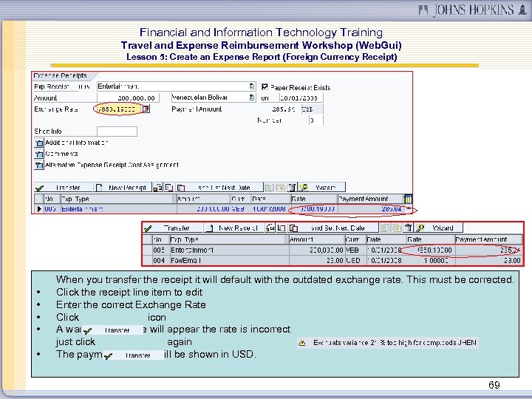Click upper 'and Set Next Date' copy button
532x399 pixels.
pyautogui.click(x=219, y=187)
